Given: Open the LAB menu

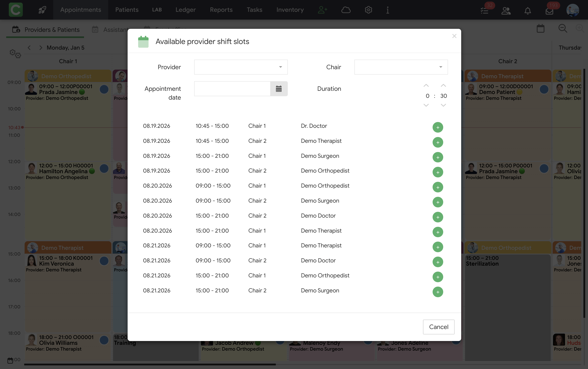Looking at the screenshot, I should [157, 10].
